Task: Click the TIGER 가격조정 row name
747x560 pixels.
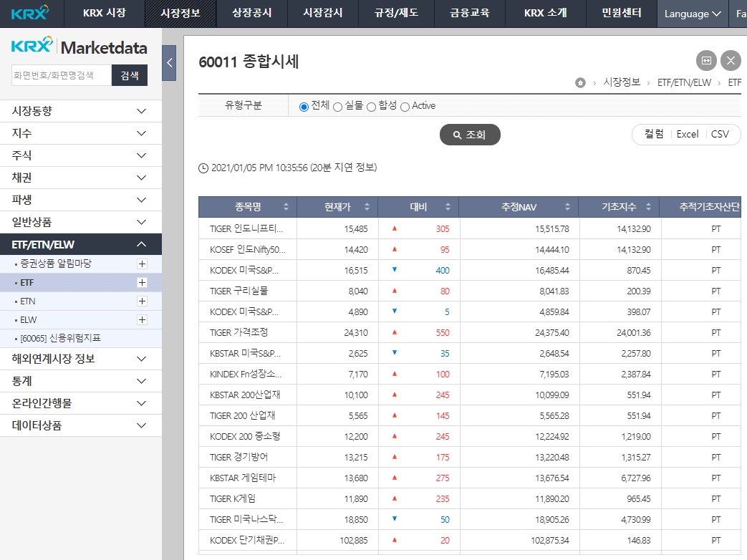Action: (238, 332)
